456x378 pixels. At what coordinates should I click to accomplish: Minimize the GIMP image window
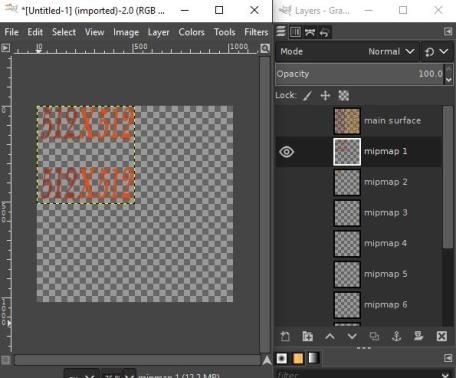pos(184,10)
